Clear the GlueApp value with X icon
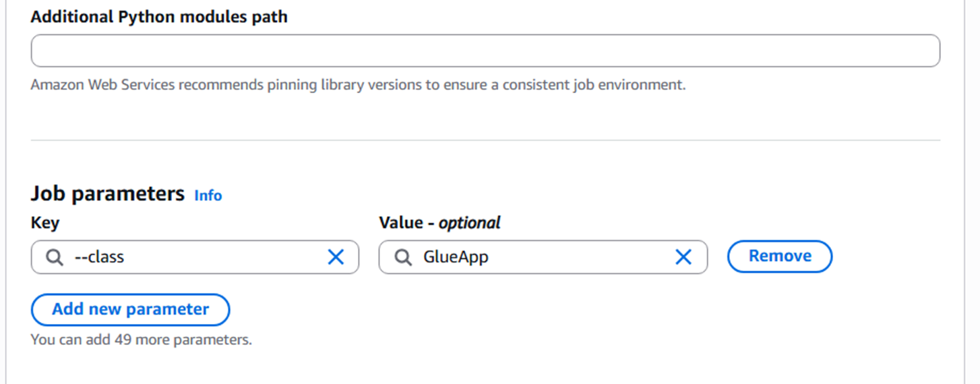This screenshot has width=980, height=384. tap(683, 257)
